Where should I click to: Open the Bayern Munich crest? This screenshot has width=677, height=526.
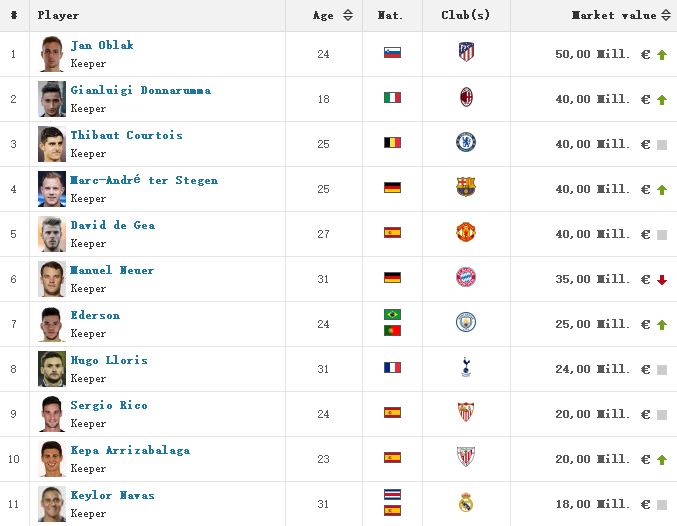tap(466, 277)
